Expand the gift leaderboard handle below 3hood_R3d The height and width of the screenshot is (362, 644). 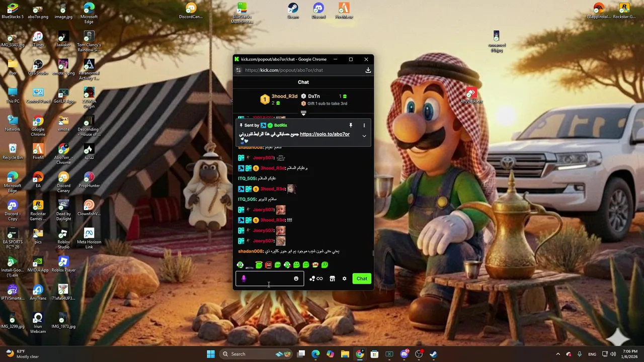pos(303,113)
